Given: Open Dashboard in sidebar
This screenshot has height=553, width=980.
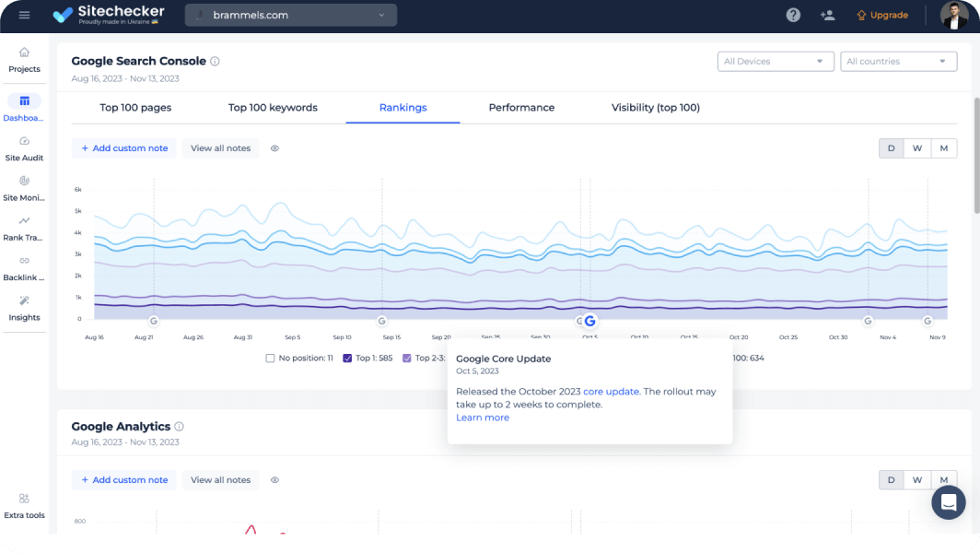Looking at the screenshot, I should [x=24, y=108].
